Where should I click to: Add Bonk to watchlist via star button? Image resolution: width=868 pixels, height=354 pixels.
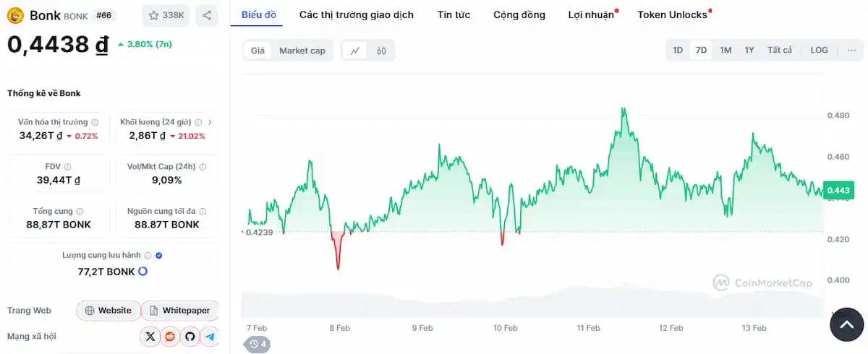point(165,15)
